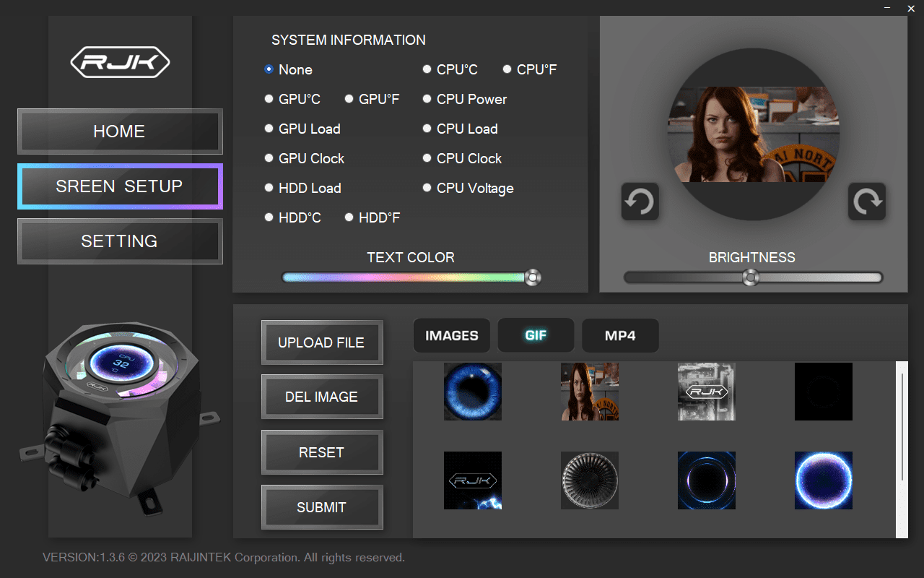
Task: Select the dark blue RJK lightning thumbnail
Action: click(473, 480)
